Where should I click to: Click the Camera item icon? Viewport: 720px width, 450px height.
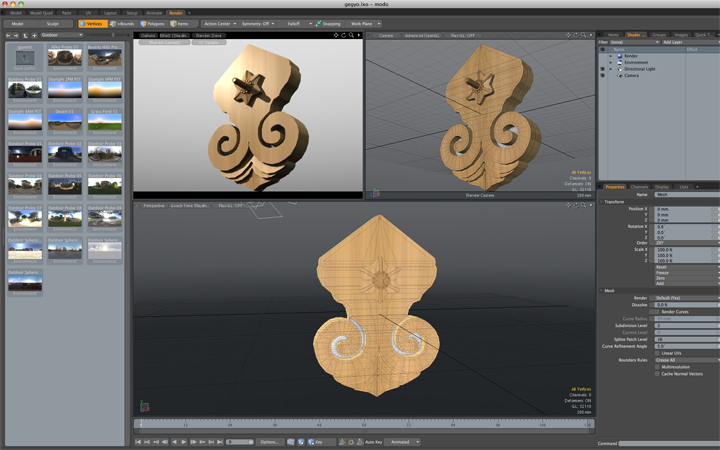[x=619, y=75]
